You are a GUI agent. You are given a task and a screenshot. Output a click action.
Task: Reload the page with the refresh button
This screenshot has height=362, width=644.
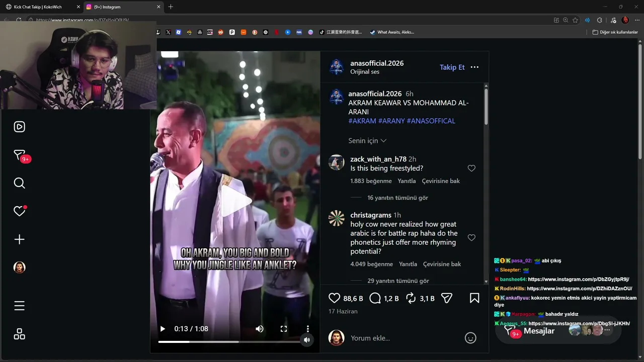[19, 20]
